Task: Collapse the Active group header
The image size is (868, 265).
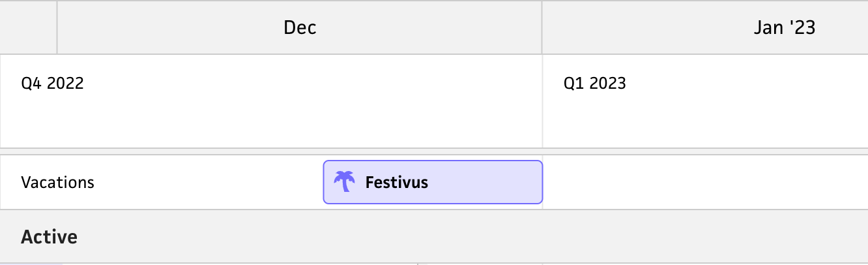Action: (49, 237)
